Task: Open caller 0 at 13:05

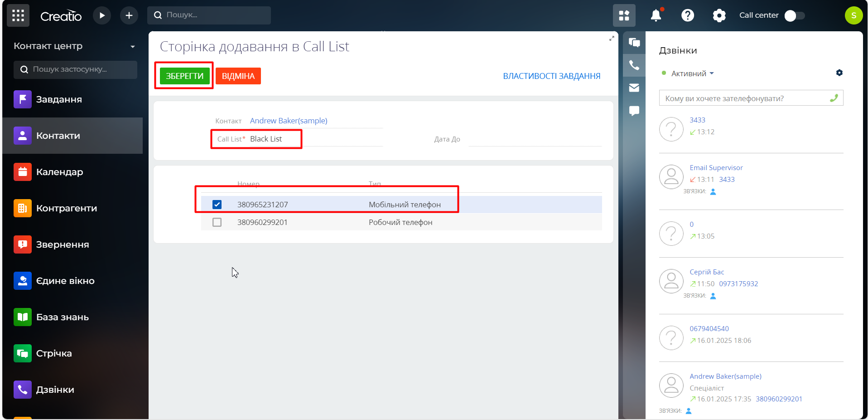Action: [x=692, y=225]
